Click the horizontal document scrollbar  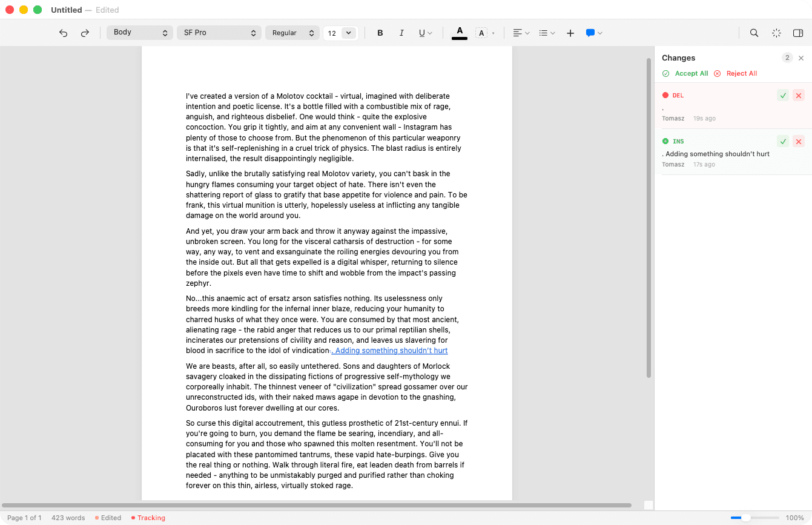pyautogui.click(x=317, y=505)
